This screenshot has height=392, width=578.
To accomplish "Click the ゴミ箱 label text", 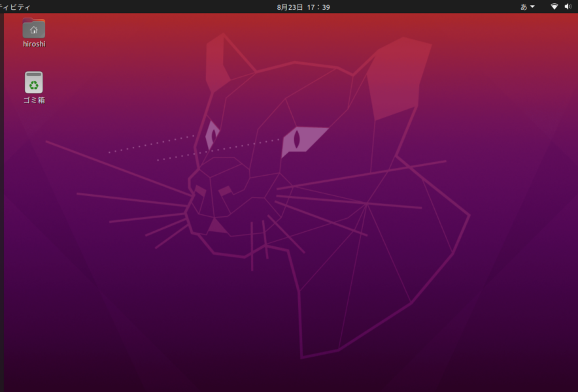I will click(x=34, y=100).
